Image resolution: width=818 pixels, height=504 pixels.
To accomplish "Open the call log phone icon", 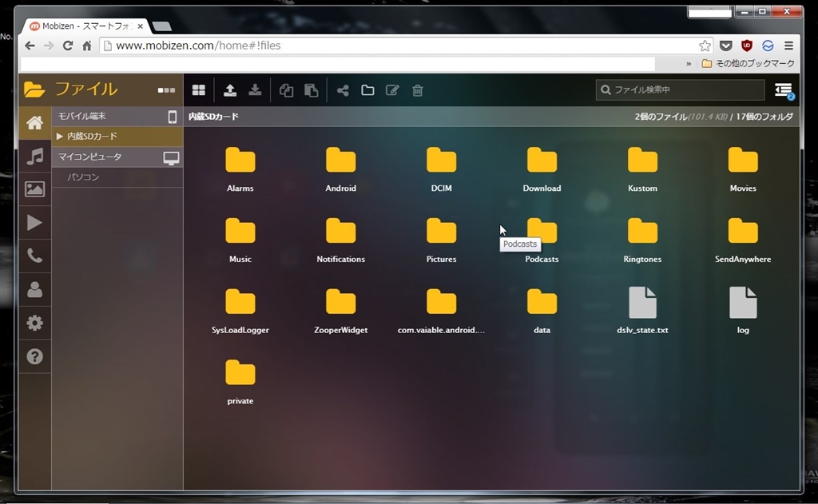I will (34, 256).
